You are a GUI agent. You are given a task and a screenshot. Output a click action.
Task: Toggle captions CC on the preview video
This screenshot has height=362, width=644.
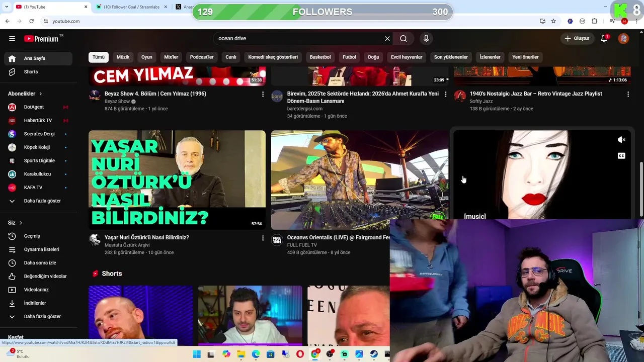pos(621,156)
